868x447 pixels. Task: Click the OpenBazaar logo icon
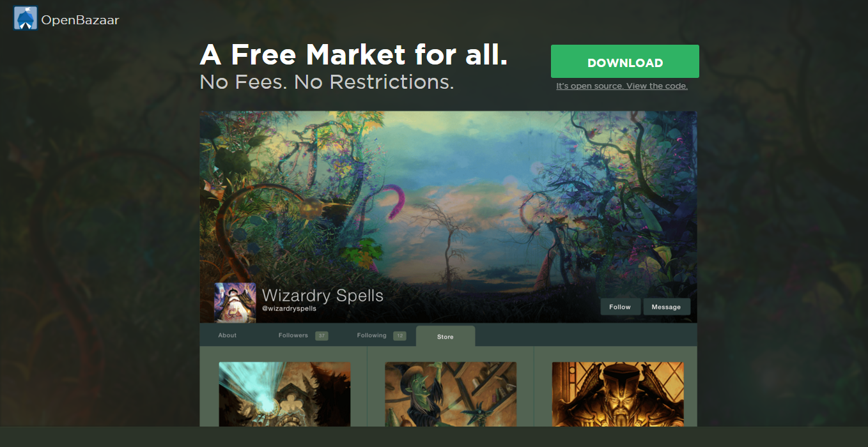click(26, 19)
